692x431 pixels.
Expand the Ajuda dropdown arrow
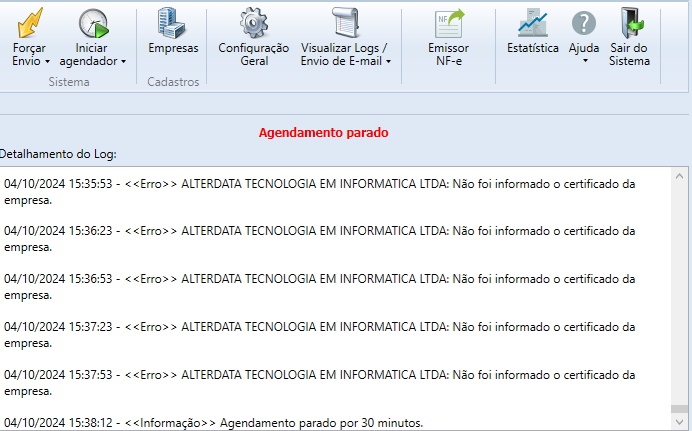tap(585, 60)
